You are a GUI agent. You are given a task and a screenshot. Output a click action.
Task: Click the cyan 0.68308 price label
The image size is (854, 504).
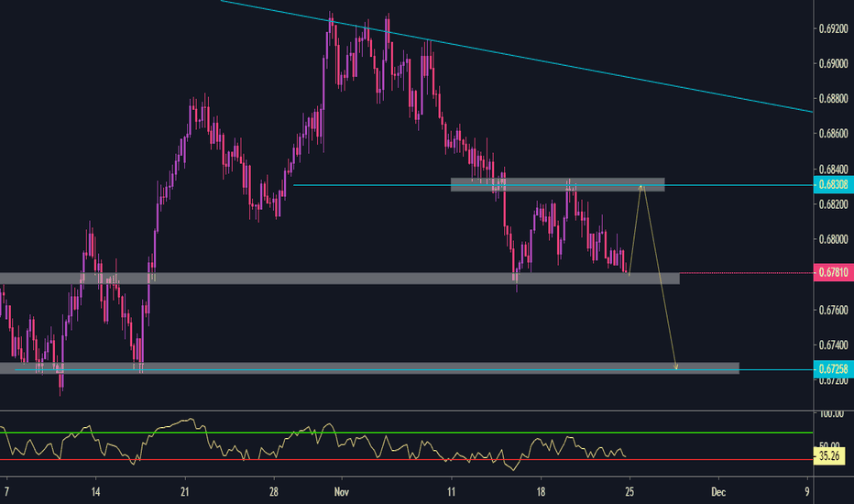coord(832,185)
